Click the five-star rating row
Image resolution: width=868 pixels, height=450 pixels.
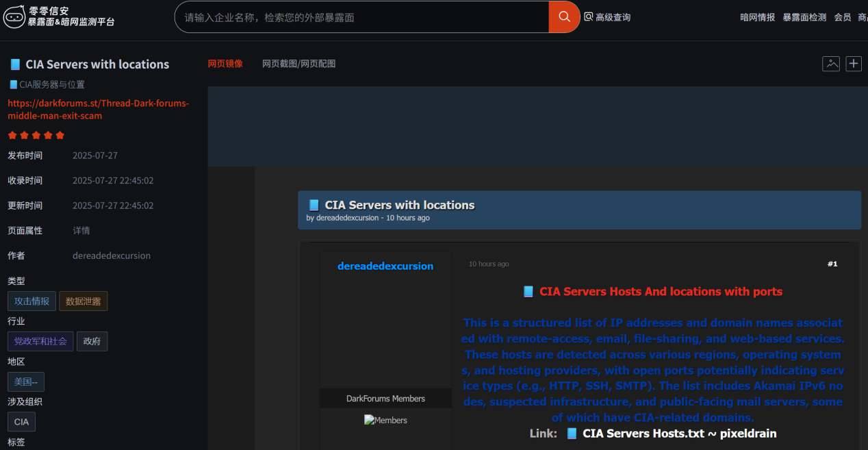pos(36,136)
